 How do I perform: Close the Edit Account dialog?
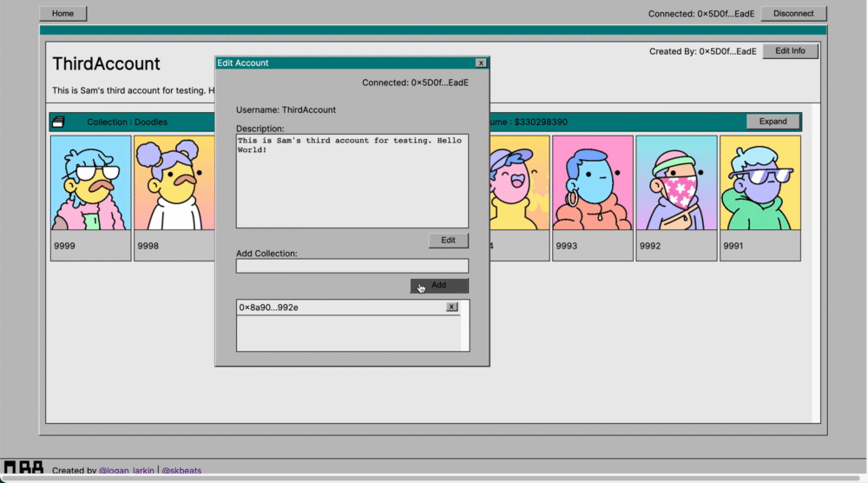[481, 63]
